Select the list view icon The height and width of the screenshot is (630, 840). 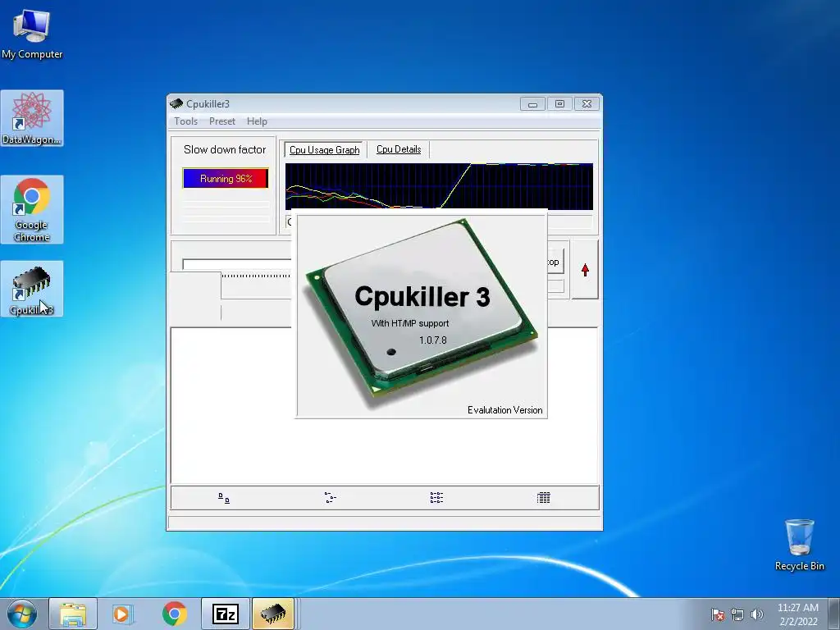[436, 498]
